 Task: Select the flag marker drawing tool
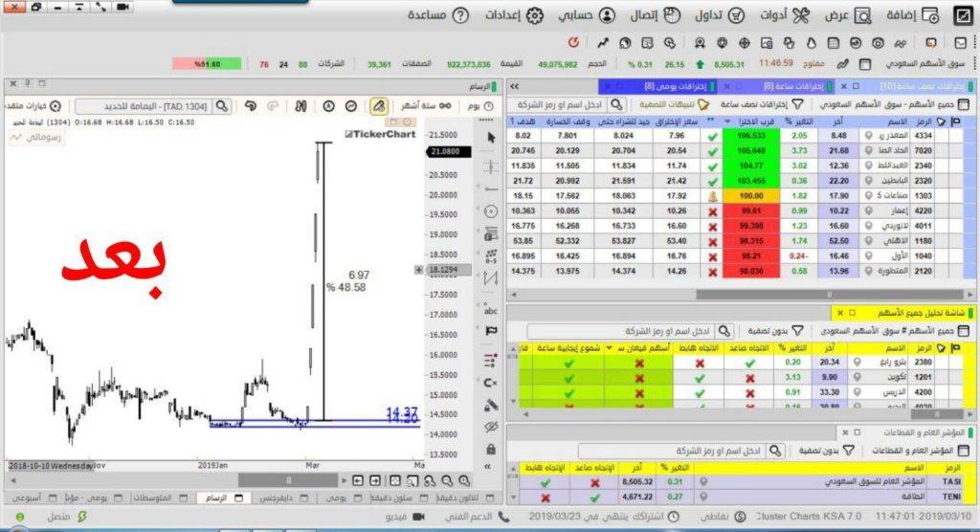click(491, 331)
